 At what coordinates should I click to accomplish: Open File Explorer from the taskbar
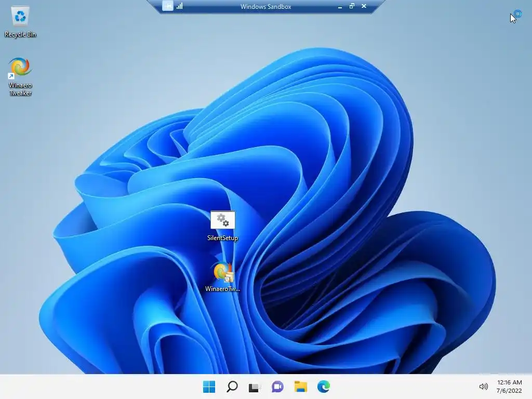[x=301, y=387]
